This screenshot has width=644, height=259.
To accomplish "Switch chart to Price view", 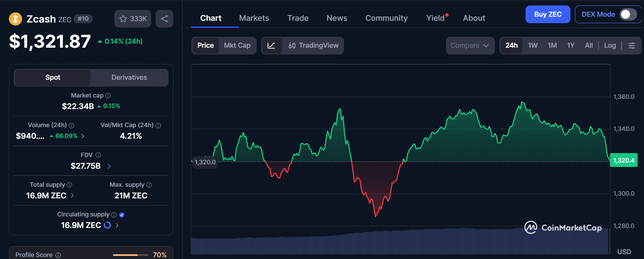I will pyautogui.click(x=206, y=46).
